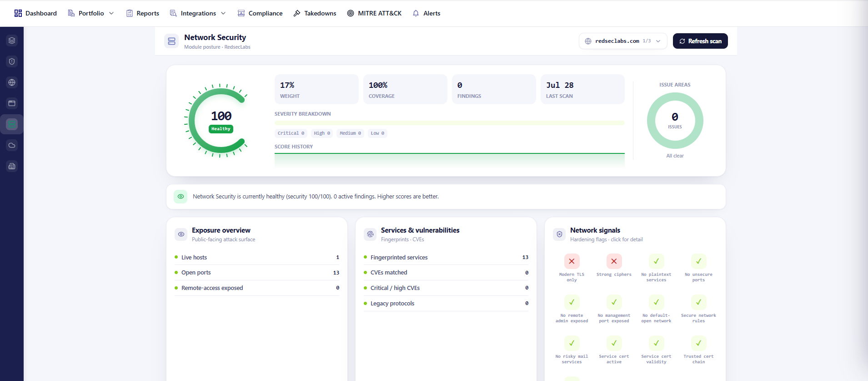Image resolution: width=868 pixels, height=381 pixels.
Task: Select the Remote-access exposed row
Action: pos(257,288)
